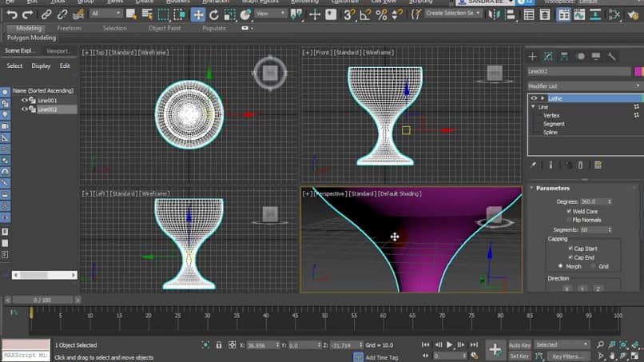Select the Grid capping radio button

tap(594, 266)
